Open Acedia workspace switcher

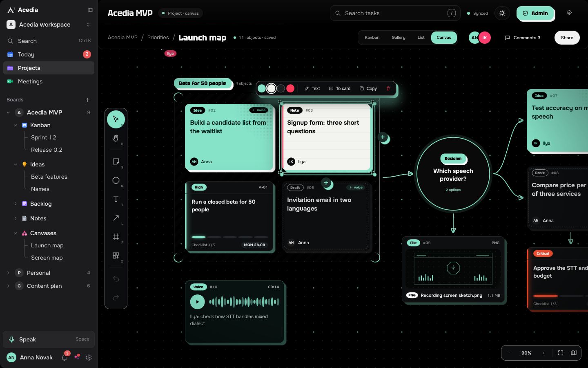pos(49,25)
